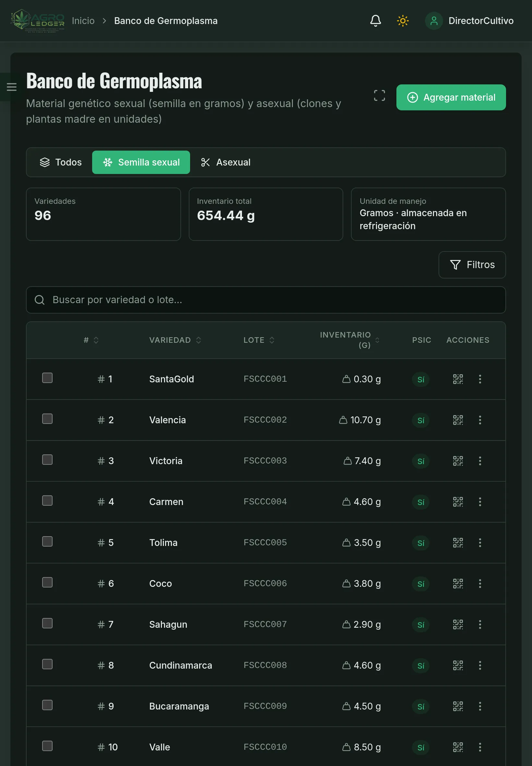Show QR code for Bucaramanga
The height and width of the screenshot is (766, 532).
click(458, 706)
